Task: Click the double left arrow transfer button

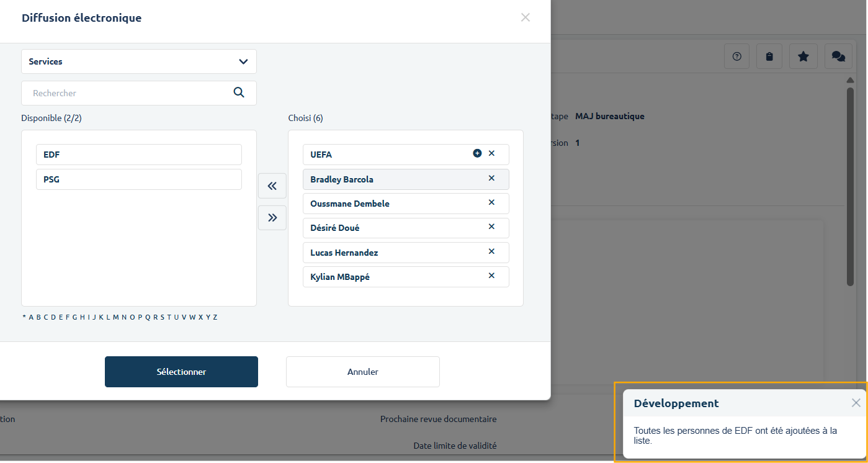Action: point(272,186)
